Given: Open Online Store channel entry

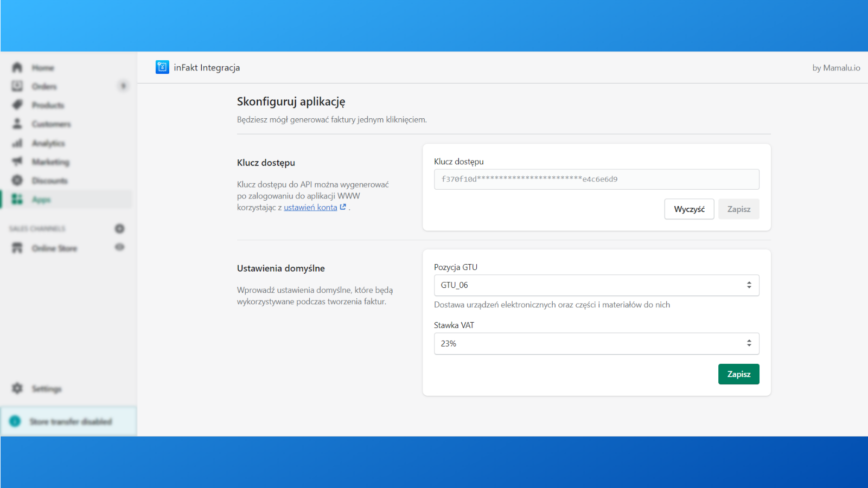Looking at the screenshot, I should (54, 248).
